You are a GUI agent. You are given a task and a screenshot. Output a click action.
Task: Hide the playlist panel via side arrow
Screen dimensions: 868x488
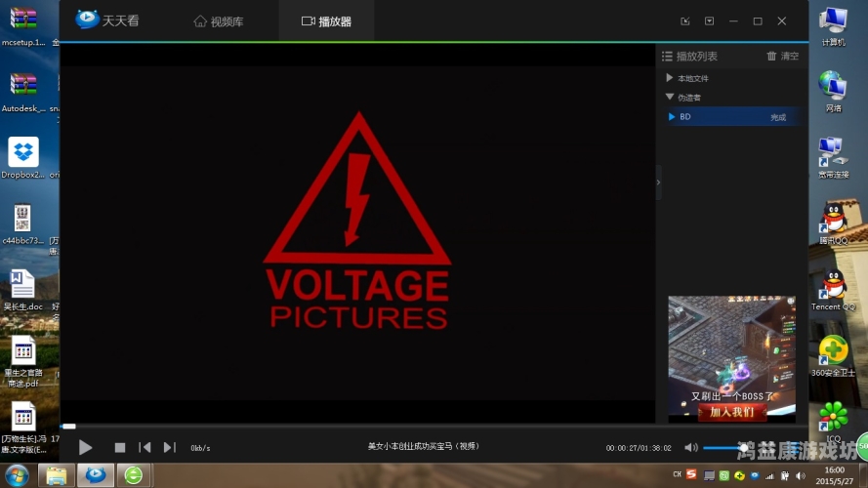[658, 183]
